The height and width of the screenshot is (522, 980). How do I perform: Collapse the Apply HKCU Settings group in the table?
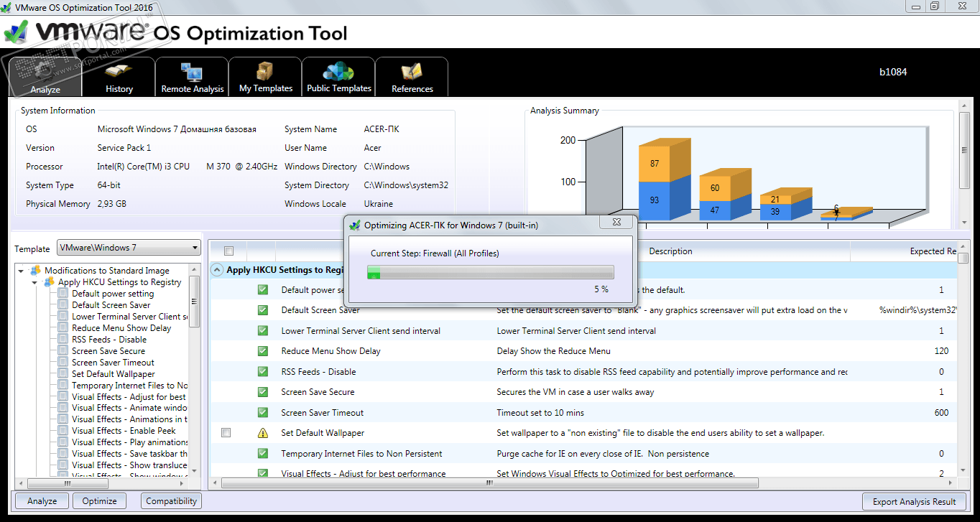tap(216, 270)
